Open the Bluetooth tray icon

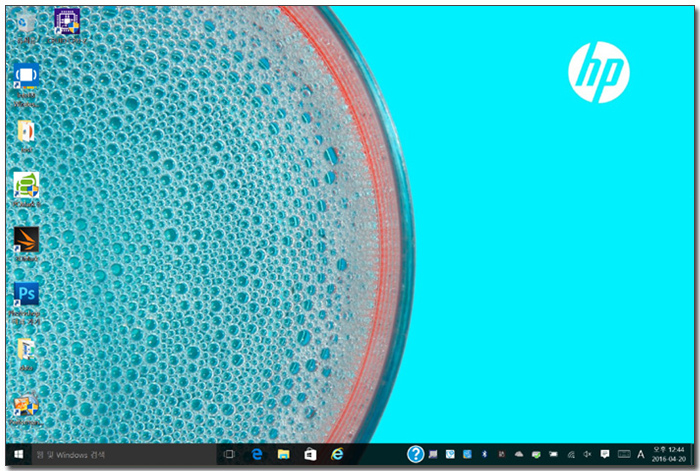point(485,454)
